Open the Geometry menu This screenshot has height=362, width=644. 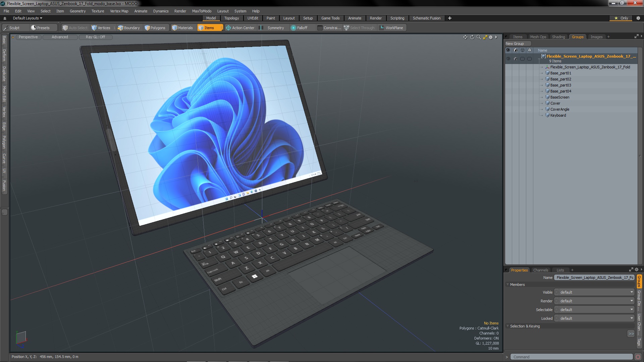point(77,11)
